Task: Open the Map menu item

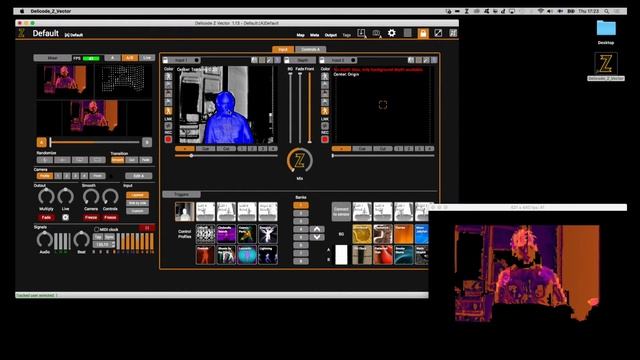Action: 300,35
